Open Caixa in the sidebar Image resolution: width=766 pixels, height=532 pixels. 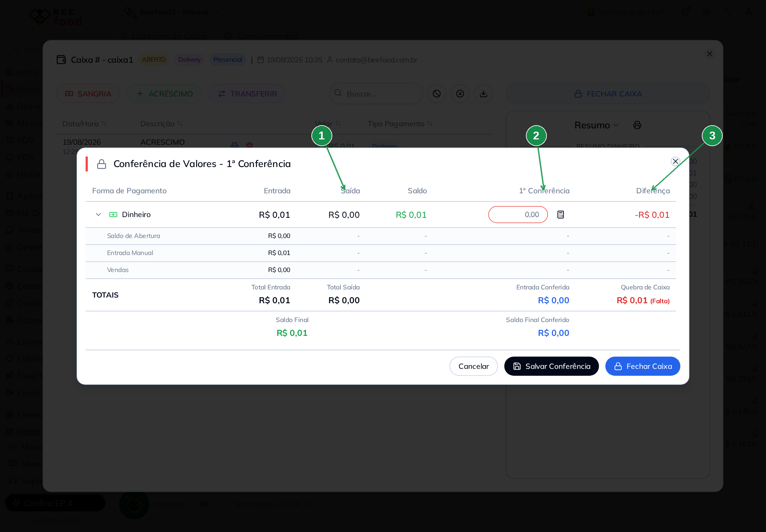[23, 89]
